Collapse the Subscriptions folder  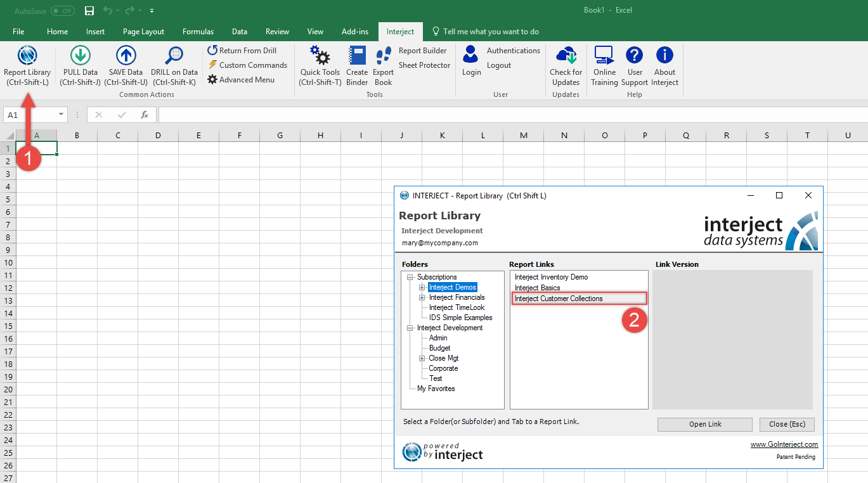(410, 277)
